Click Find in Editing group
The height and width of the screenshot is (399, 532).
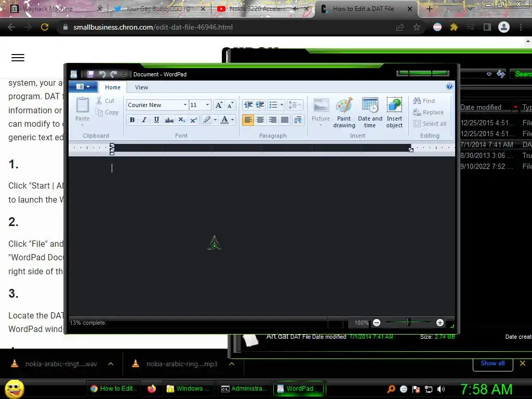point(424,101)
